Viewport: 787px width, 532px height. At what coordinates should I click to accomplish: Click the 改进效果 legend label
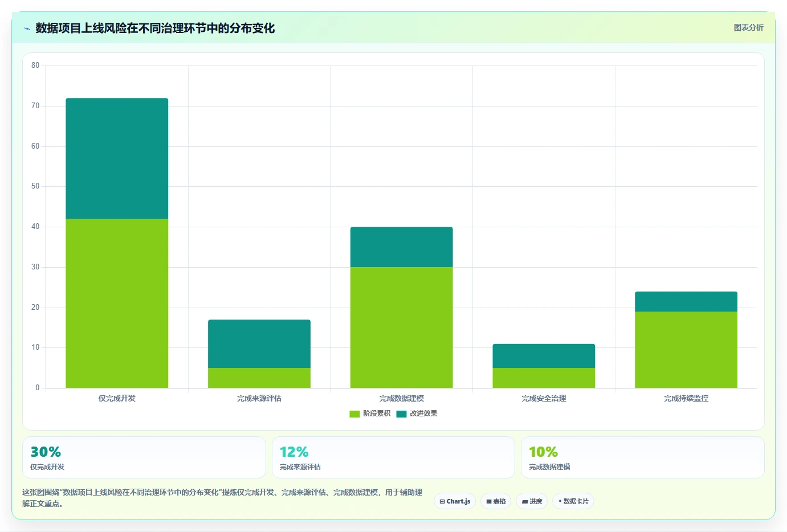(423, 414)
